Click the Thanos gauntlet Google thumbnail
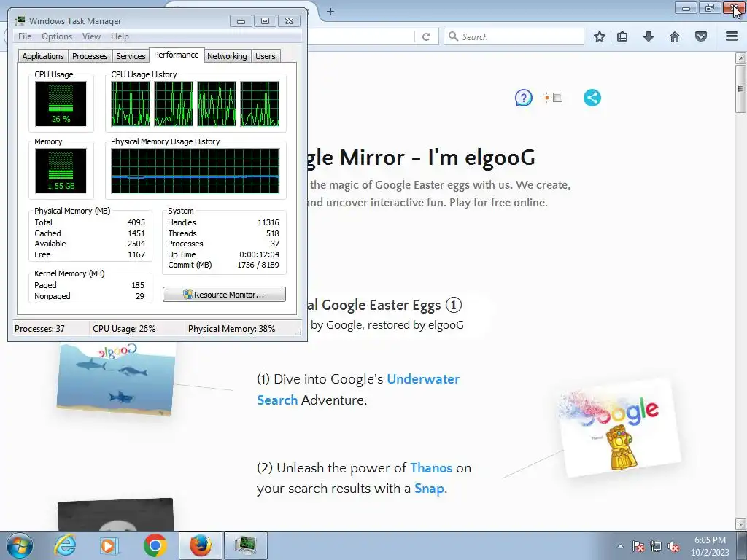 click(x=620, y=429)
